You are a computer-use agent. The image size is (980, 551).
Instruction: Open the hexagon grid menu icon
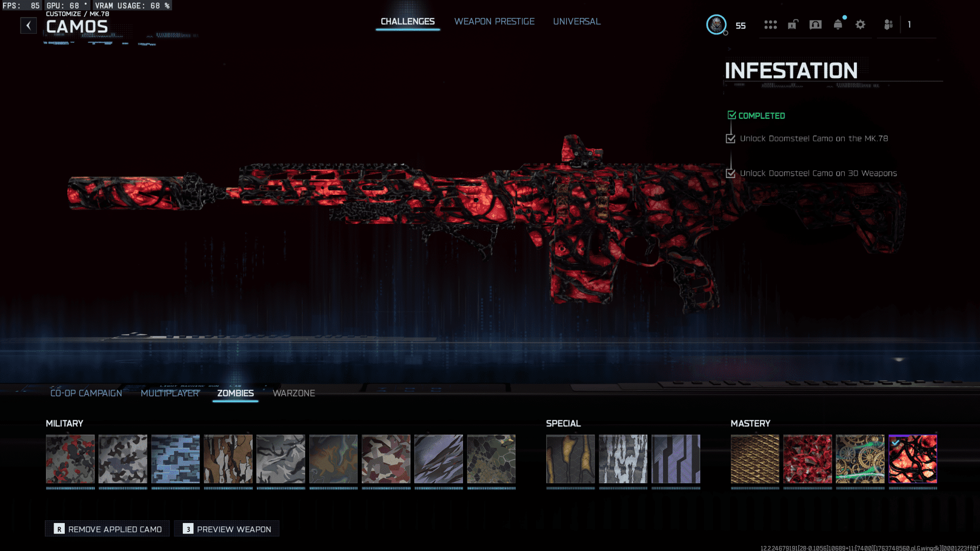click(770, 24)
